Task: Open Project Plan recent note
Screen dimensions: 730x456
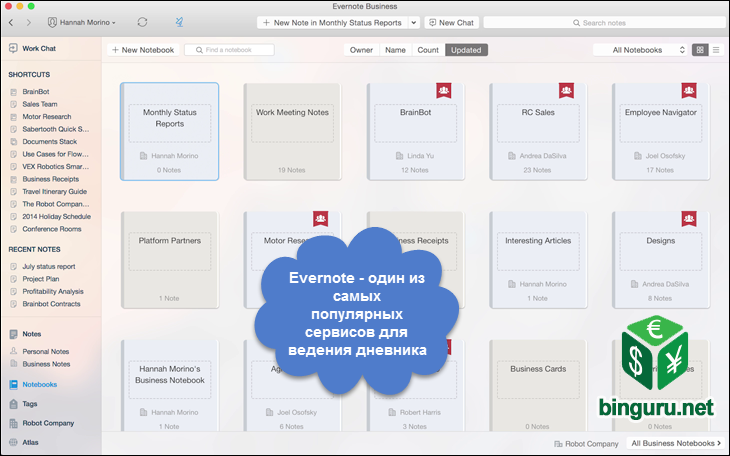Action: tap(41, 279)
